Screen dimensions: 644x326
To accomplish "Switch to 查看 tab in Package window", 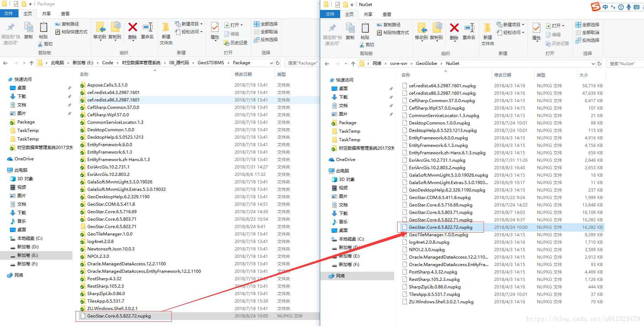I will pos(65,13).
